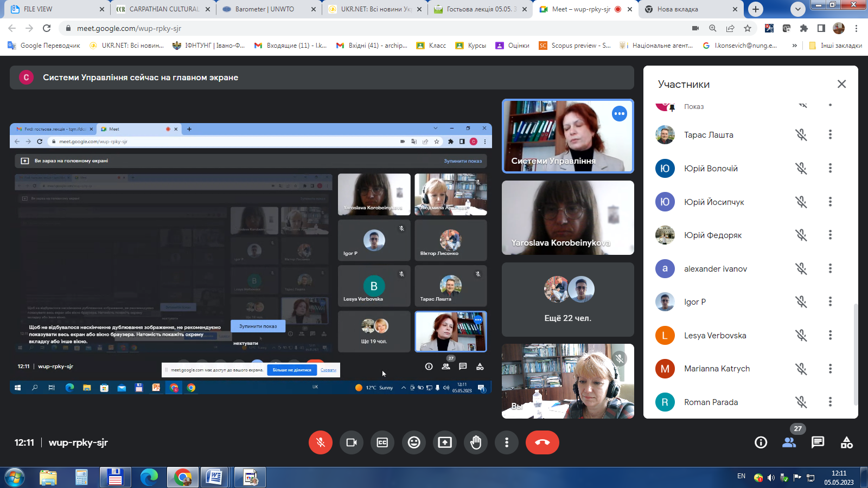Screen dimensions: 868x488
Task: Click the red leave call button
Action: tap(542, 442)
